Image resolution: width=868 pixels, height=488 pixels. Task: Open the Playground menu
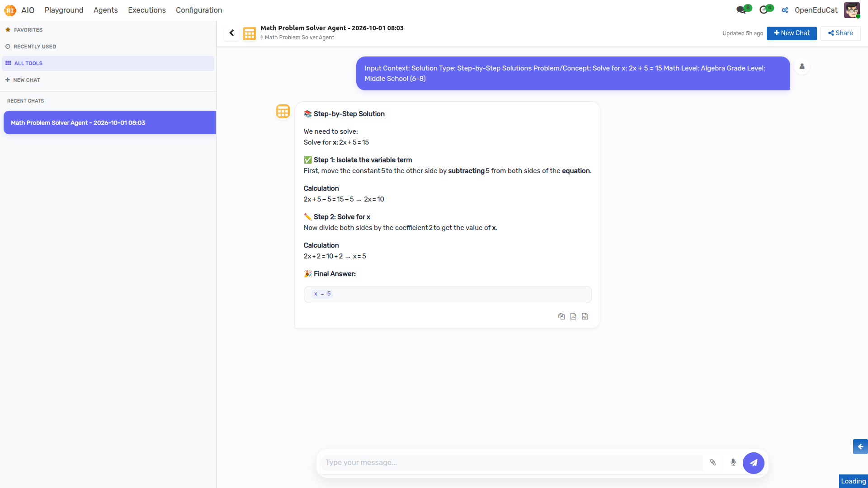pos(64,10)
